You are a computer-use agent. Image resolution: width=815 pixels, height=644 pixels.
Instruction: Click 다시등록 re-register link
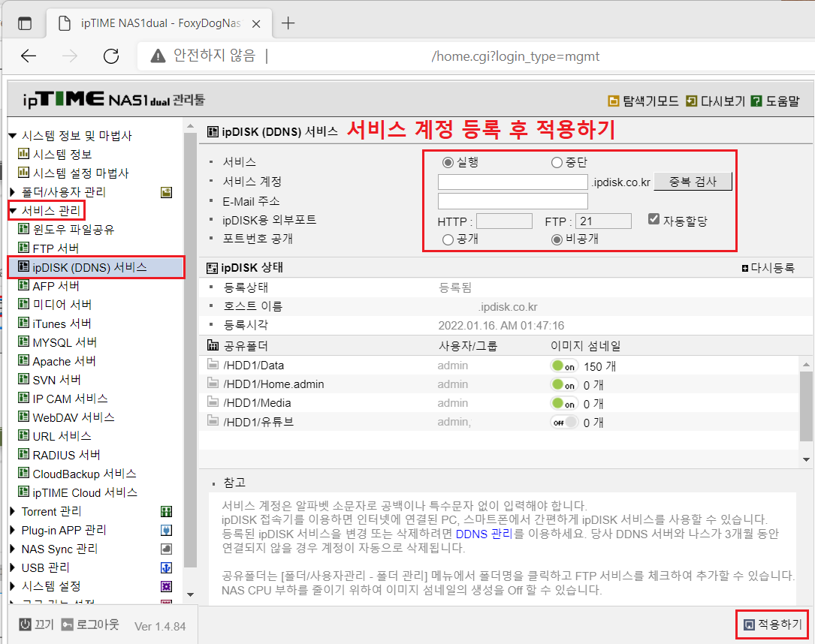(768, 268)
